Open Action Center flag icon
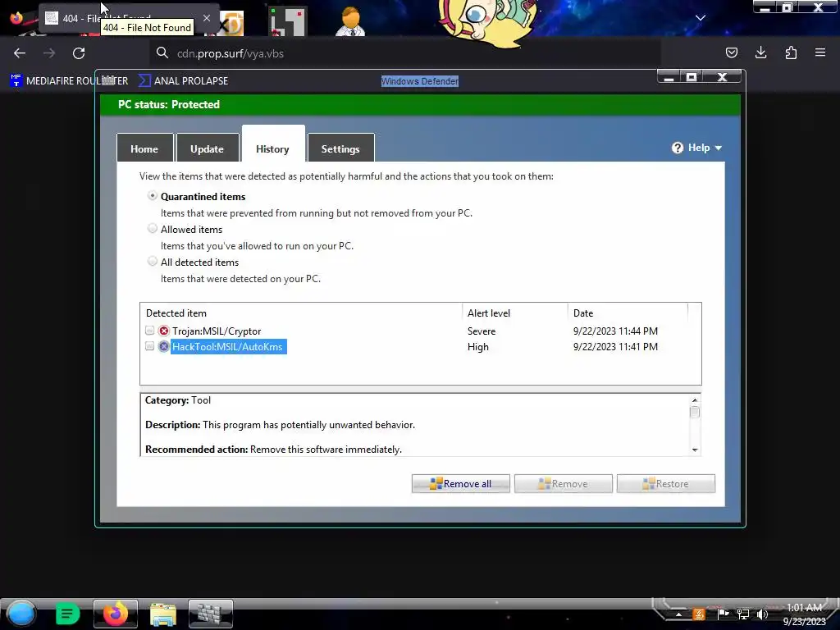 coord(723,614)
